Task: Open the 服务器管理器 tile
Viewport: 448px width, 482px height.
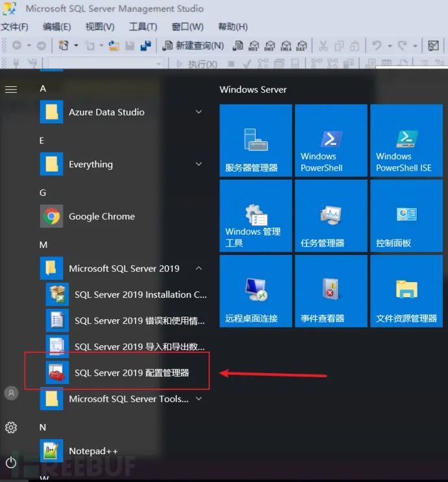Action: 256,141
